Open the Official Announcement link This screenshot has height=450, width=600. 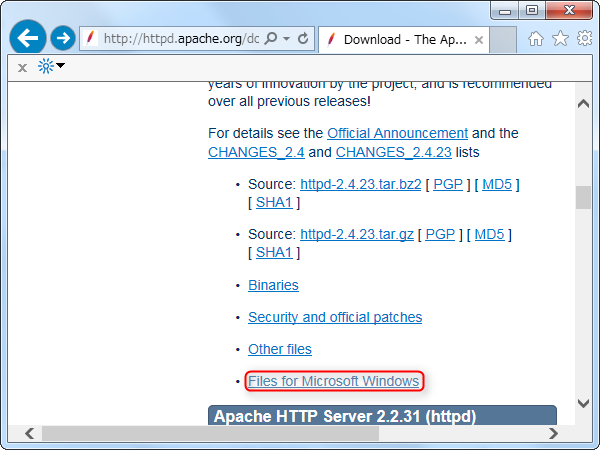(397, 133)
